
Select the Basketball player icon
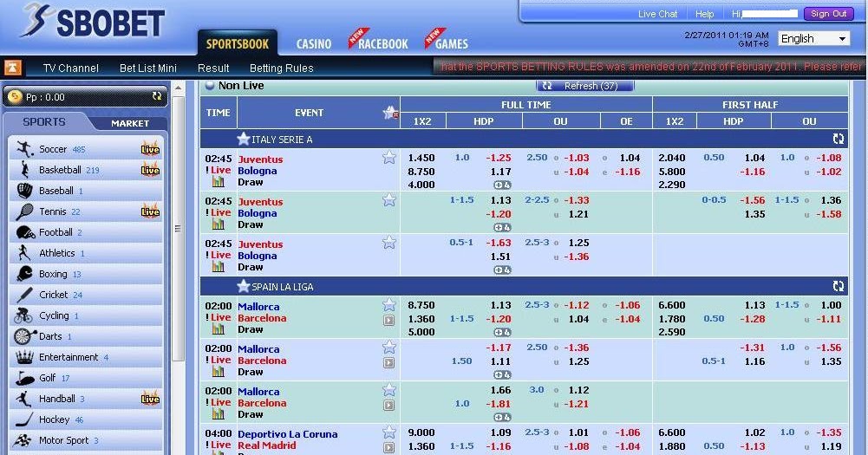coord(24,169)
